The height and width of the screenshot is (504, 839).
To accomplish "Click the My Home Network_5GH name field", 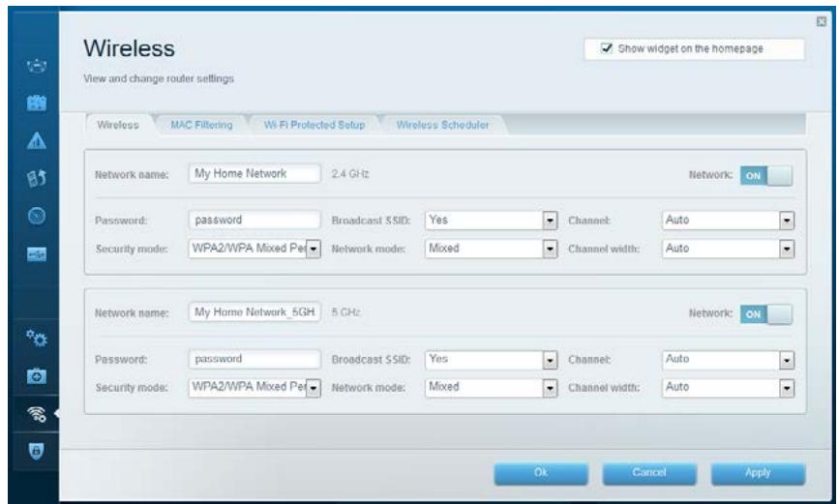I will point(255,311).
